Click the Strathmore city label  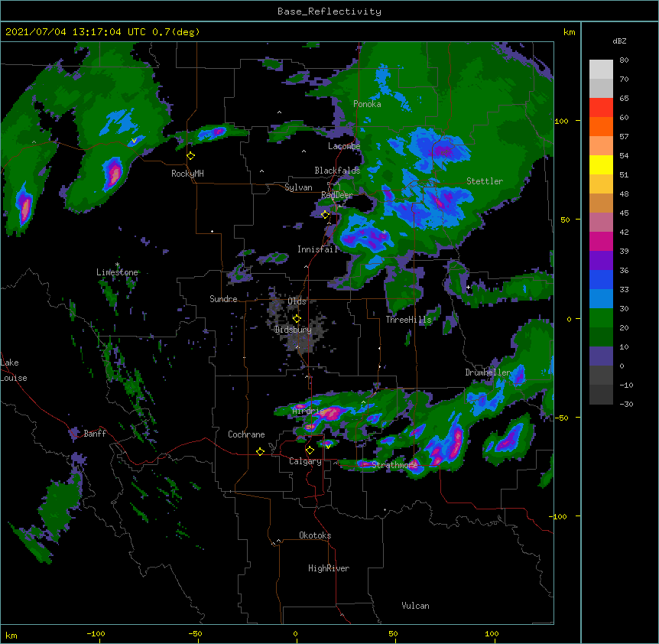coord(394,465)
